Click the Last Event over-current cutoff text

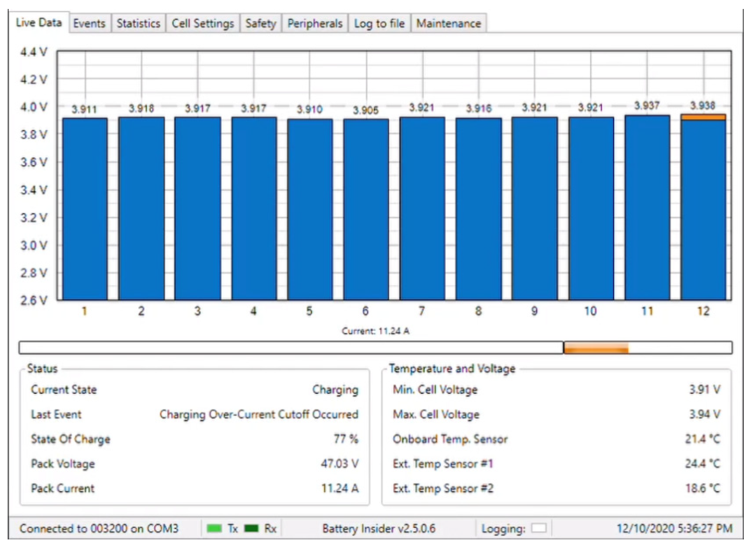click(259, 414)
